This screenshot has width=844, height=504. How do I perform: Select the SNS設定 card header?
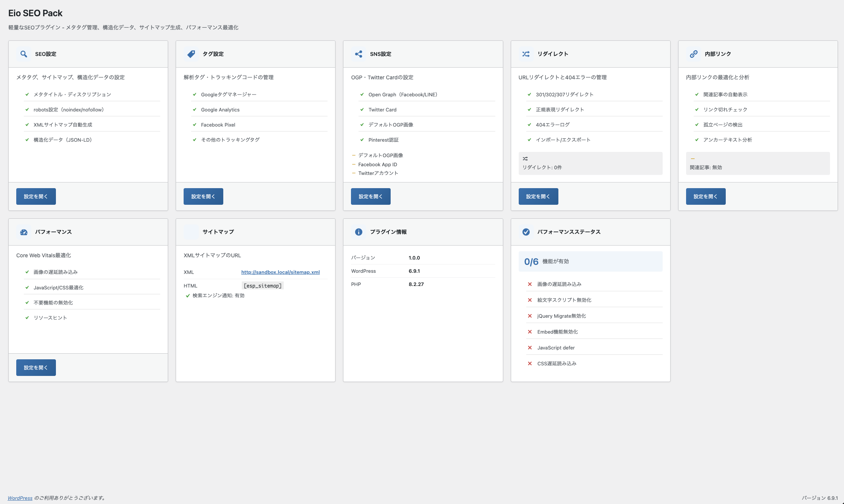coord(381,54)
